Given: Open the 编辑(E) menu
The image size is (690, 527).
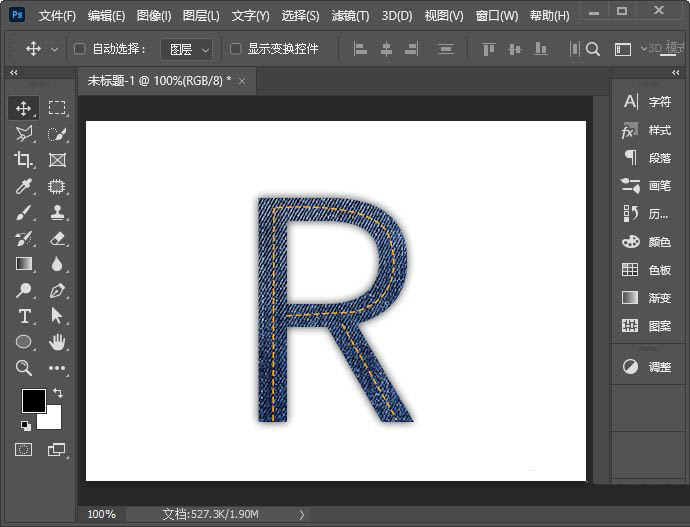Looking at the screenshot, I should (106, 16).
